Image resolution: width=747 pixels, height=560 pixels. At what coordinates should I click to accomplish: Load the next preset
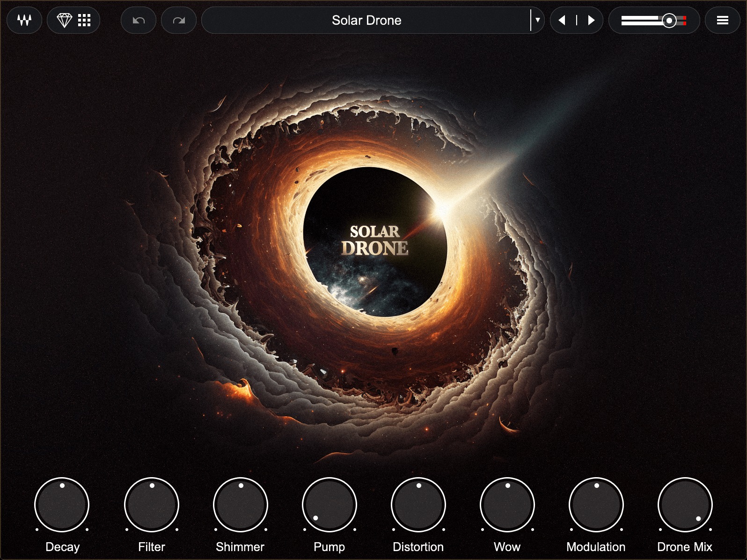coord(591,20)
